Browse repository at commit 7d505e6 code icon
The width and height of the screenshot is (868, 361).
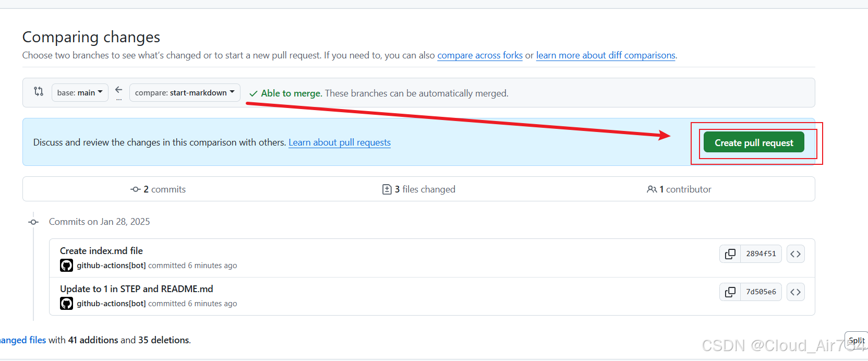point(795,292)
